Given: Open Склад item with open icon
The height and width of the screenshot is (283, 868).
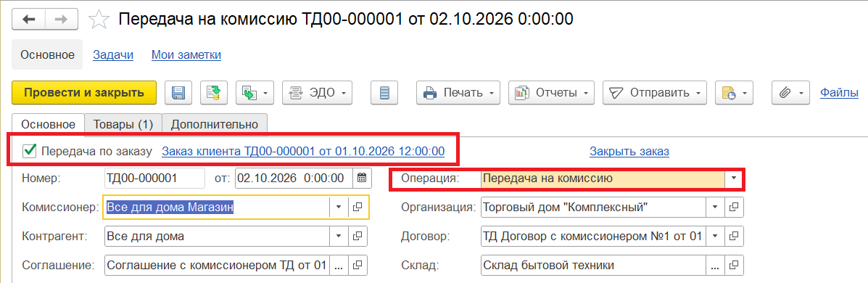Looking at the screenshot, I should [734, 266].
